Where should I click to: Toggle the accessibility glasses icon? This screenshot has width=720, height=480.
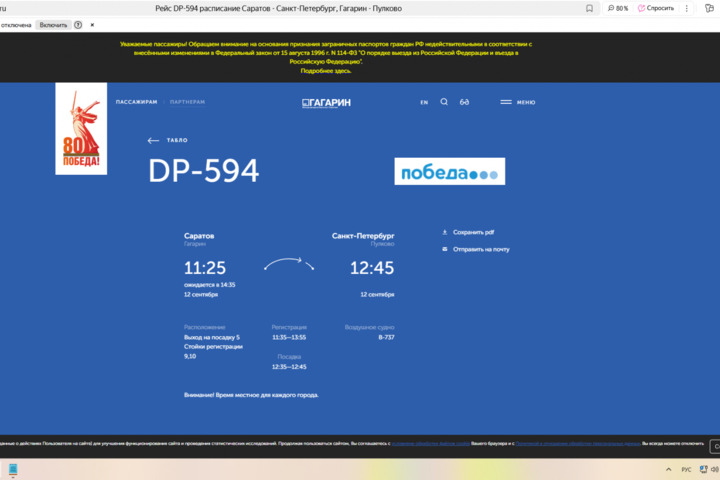click(x=465, y=102)
